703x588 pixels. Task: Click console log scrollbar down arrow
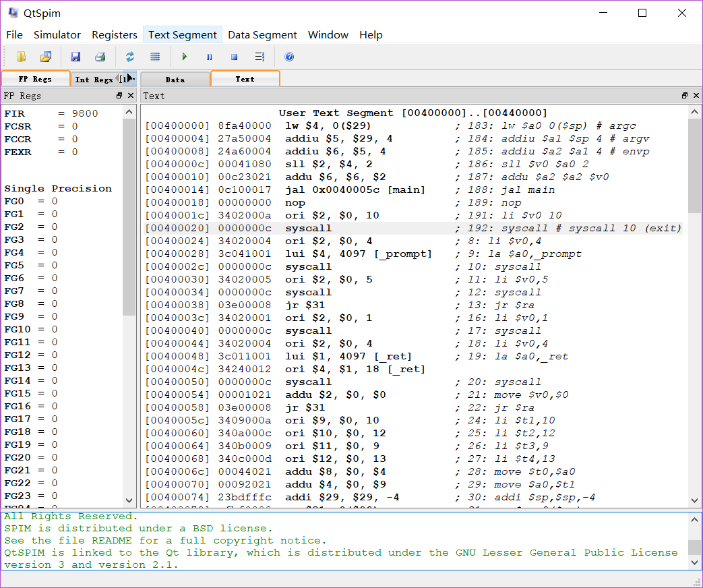694,562
